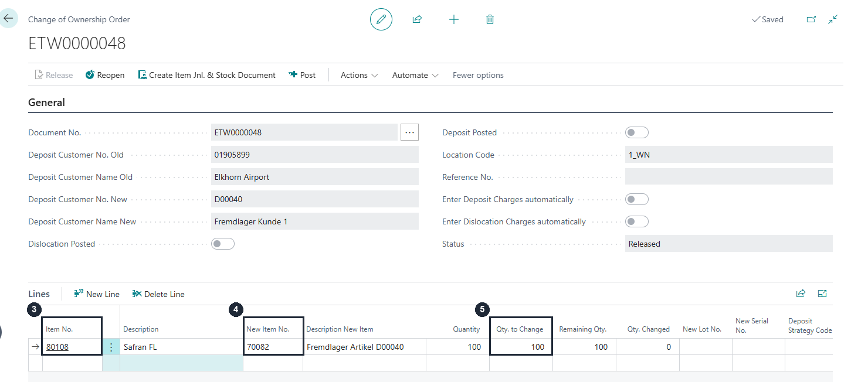Open row options for item 80108

111,347
